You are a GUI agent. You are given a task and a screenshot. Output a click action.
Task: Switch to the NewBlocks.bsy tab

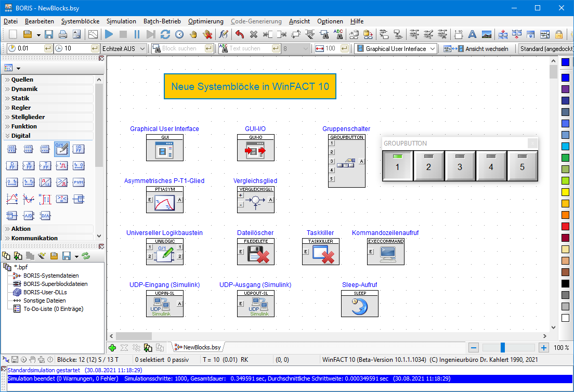198,347
